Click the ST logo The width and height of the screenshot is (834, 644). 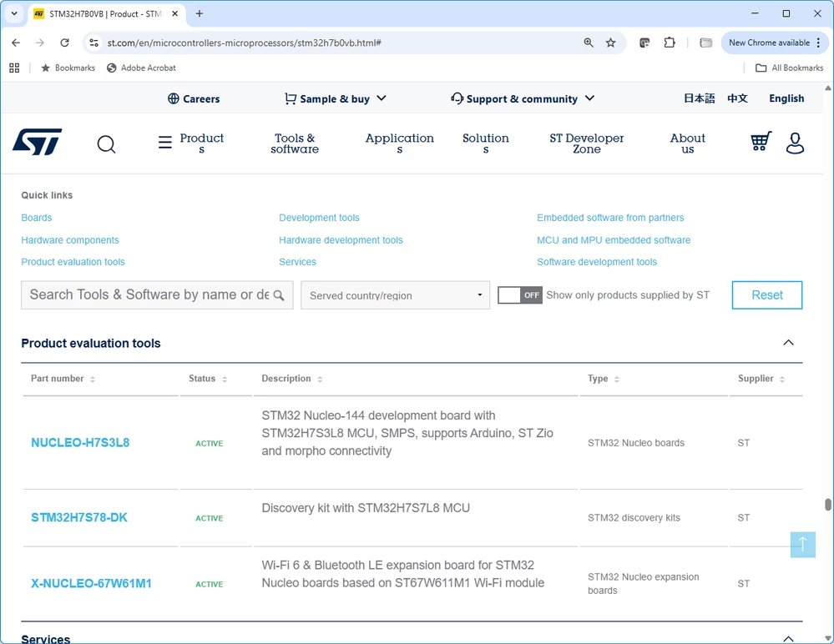point(37,142)
